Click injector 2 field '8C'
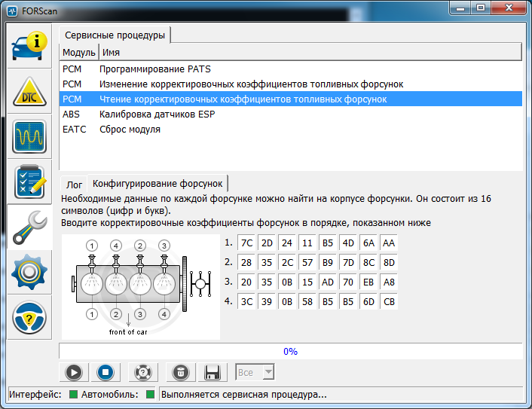The image size is (532, 409). coord(368,262)
